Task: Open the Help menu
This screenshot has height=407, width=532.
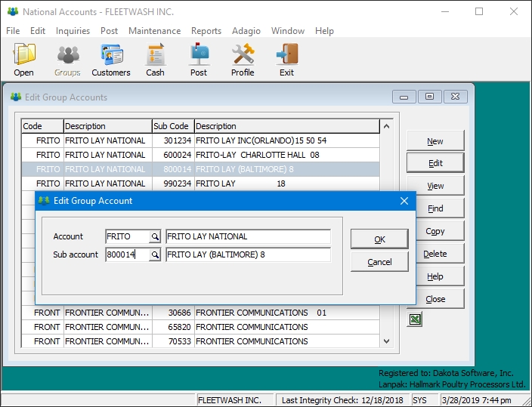Action: [x=324, y=31]
